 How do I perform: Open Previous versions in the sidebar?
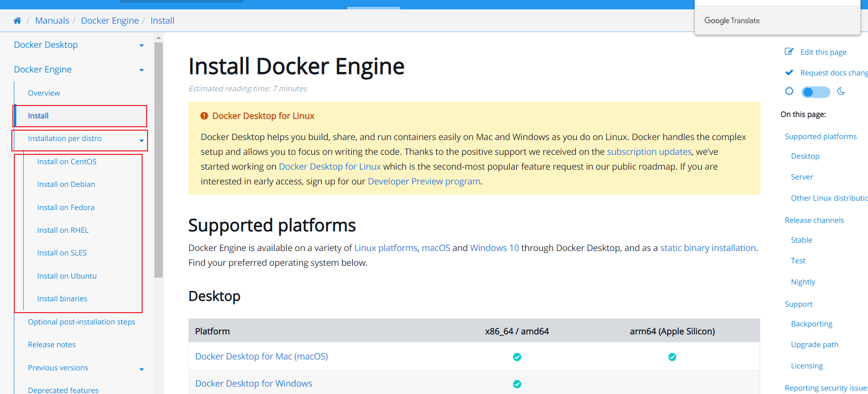[x=58, y=368]
